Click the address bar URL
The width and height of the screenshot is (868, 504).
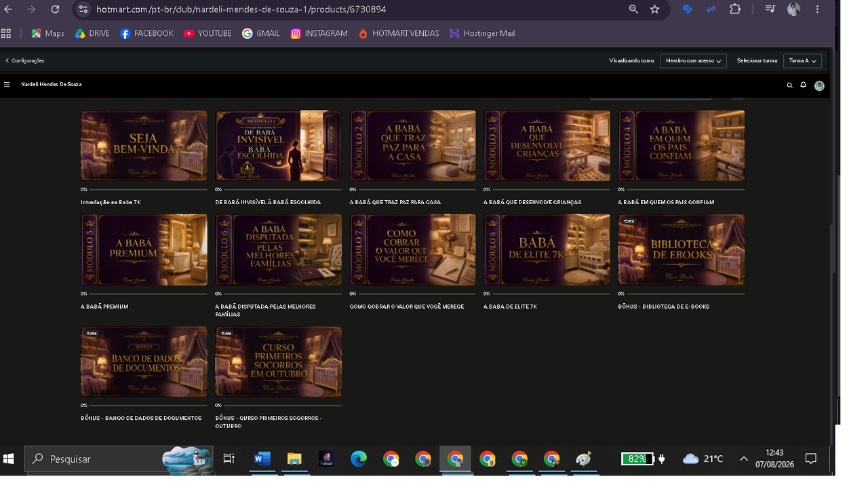(241, 9)
